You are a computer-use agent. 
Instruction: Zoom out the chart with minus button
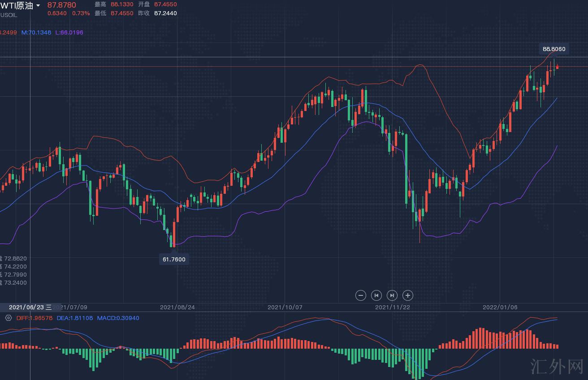point(360,295)
